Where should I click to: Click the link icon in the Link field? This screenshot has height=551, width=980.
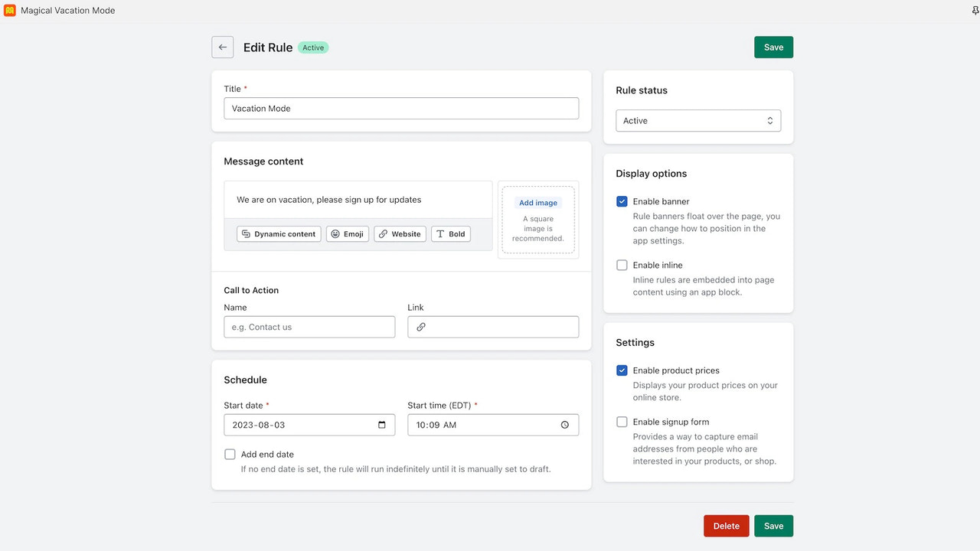[x=420, y=327]
